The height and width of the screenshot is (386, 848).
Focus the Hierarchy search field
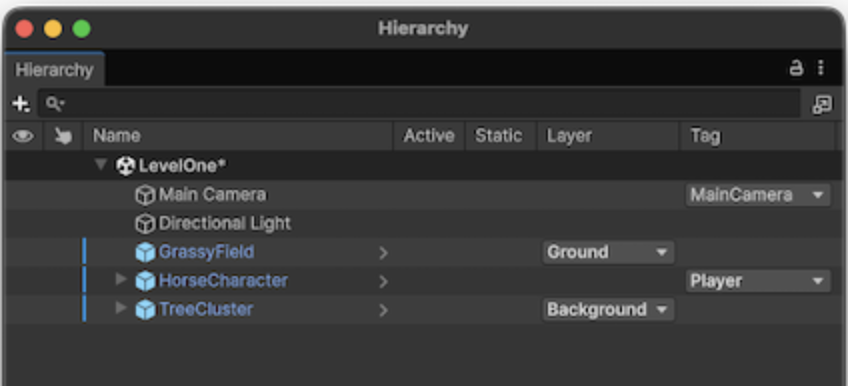[x=419, y=104]
